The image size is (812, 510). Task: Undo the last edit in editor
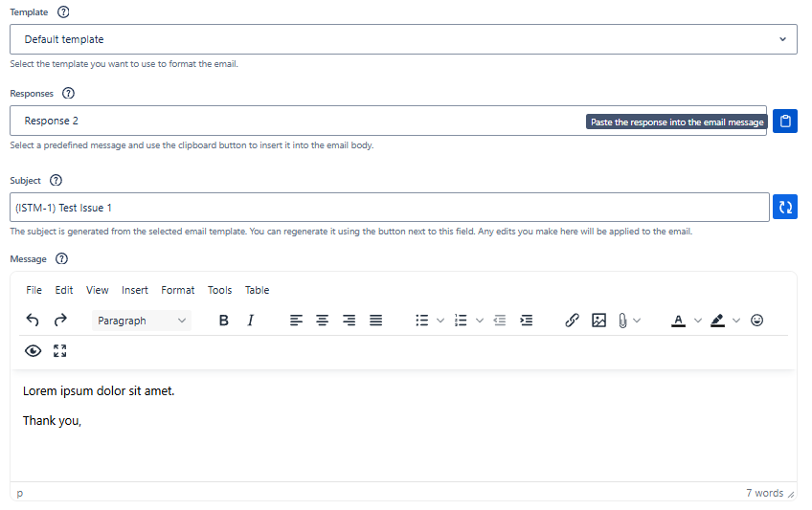pos(33,321)
